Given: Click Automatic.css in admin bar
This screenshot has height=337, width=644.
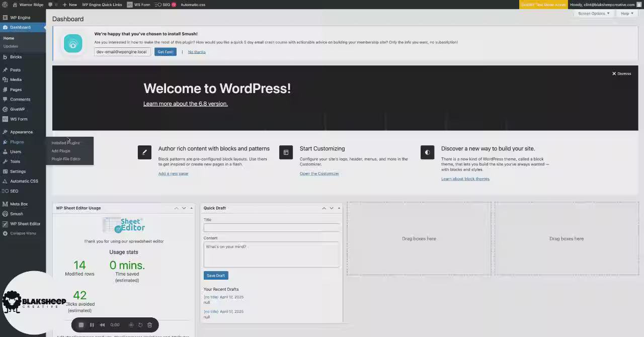Looking at the screenshot, I should tap(193, 5).
